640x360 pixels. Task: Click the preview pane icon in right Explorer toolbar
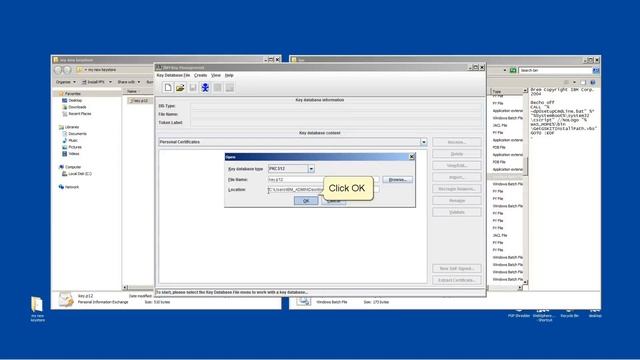click(x=583, y=82)
